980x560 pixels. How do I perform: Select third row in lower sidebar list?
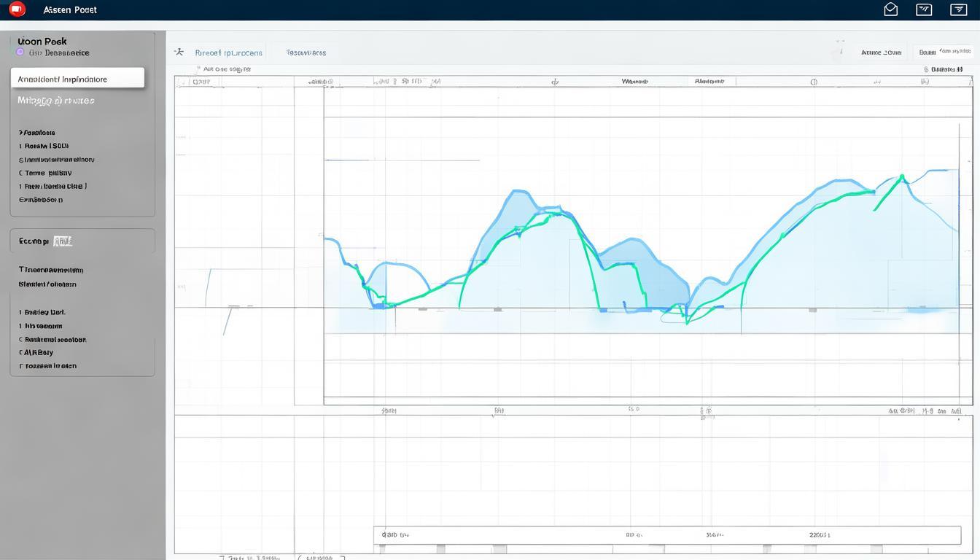52,339
